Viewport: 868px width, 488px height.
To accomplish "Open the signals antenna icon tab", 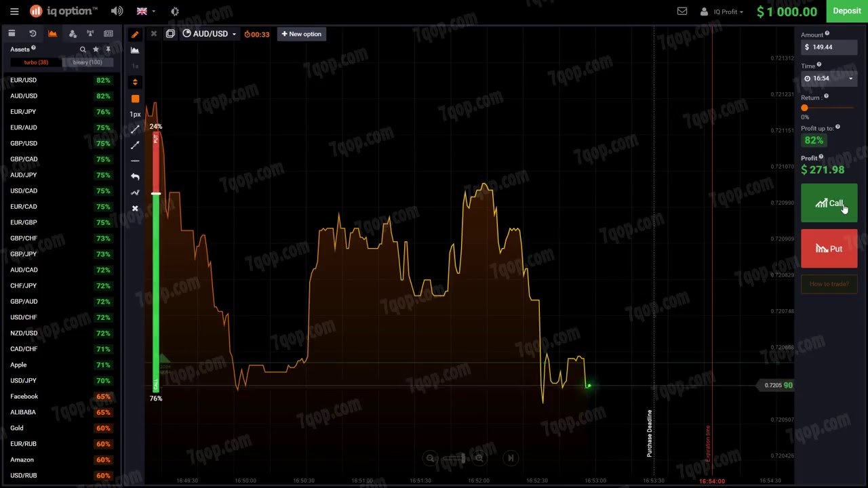I will click(90, 33).
